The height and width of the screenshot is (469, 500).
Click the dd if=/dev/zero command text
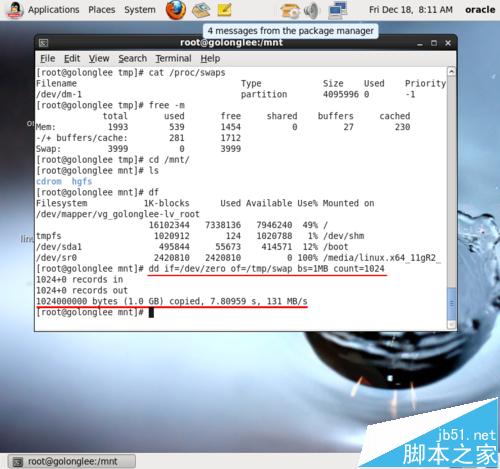pyautogui.click(x=266, y=269)
